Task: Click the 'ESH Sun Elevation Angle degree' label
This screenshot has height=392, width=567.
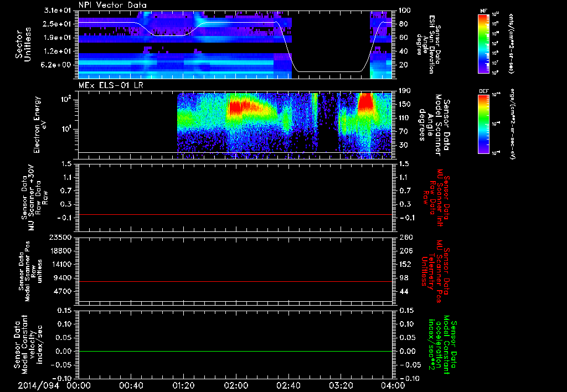Action: (x=428, y=44)
